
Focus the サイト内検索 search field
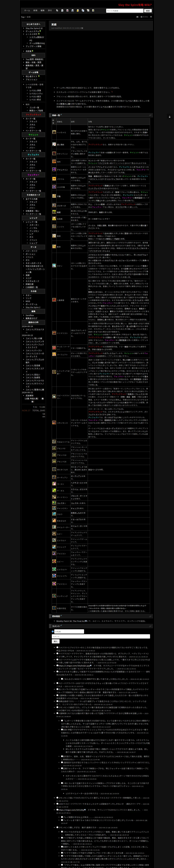coord(125,11)
